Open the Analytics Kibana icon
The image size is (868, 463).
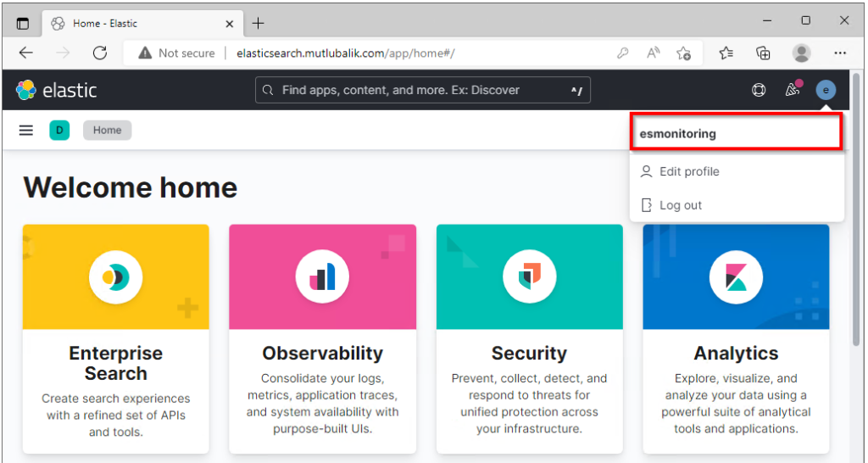[x=736, y=277]
